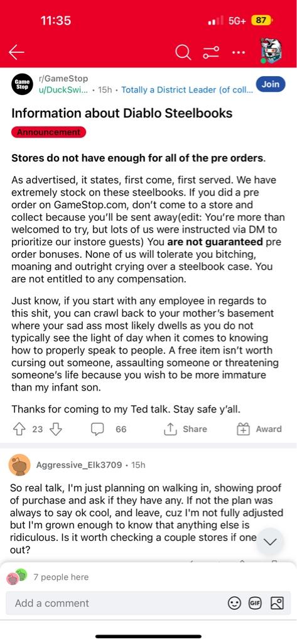Open the search magnifier icon
297x644 pixels.
tap(183, 52)
